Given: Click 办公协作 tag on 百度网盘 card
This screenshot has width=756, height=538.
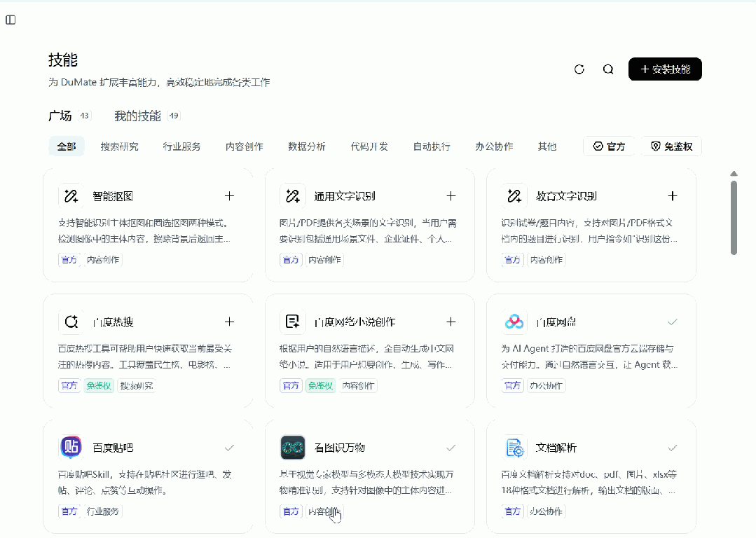Looking at the screenshot, I should click(x=546, y=386).
